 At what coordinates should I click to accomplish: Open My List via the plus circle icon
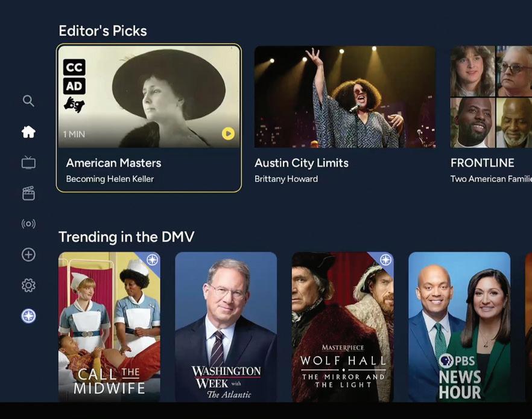tap(28, 255)
